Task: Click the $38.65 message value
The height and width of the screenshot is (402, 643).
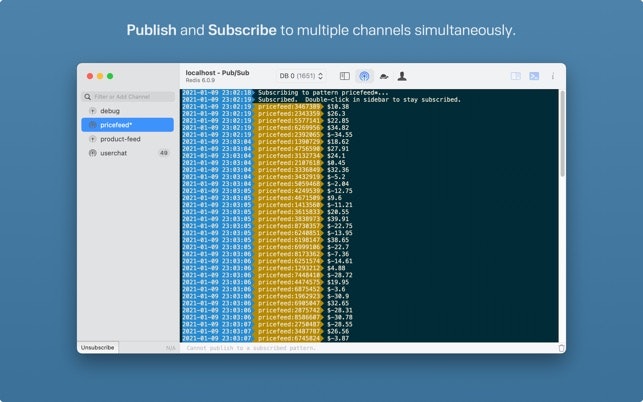Action: pyautogui.click(x=338, y=240)
